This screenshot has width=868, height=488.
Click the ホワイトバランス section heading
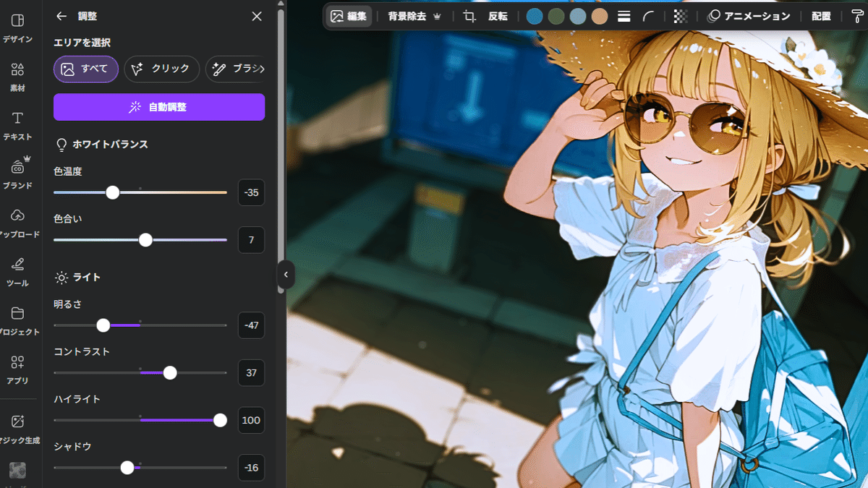pos(110,145)
